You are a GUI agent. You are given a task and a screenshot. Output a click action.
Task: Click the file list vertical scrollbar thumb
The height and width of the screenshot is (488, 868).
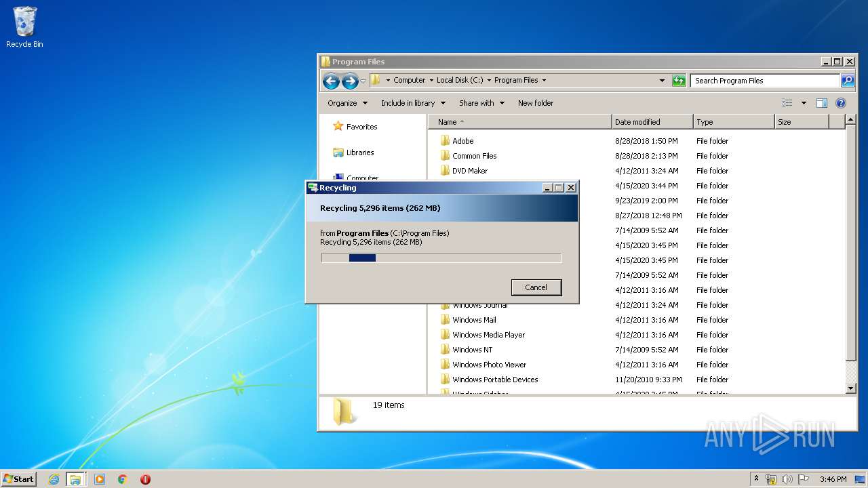[x=852, y=244]
